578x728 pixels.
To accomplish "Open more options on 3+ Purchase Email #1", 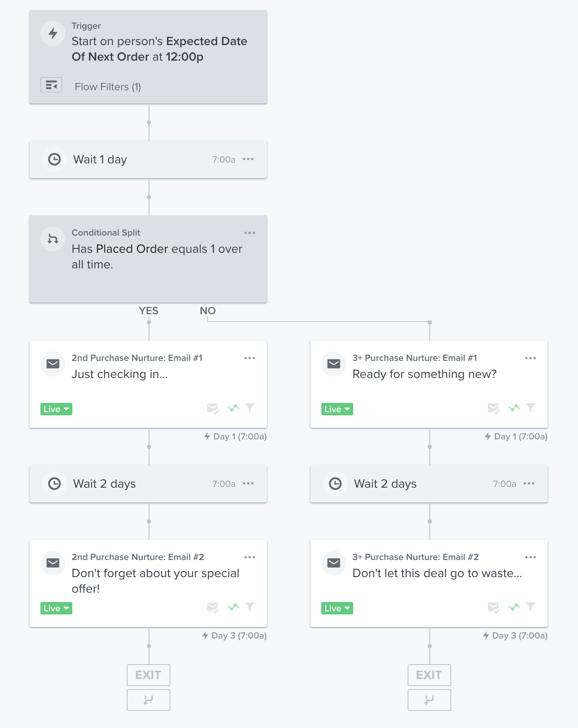I will tap(531, 358).
